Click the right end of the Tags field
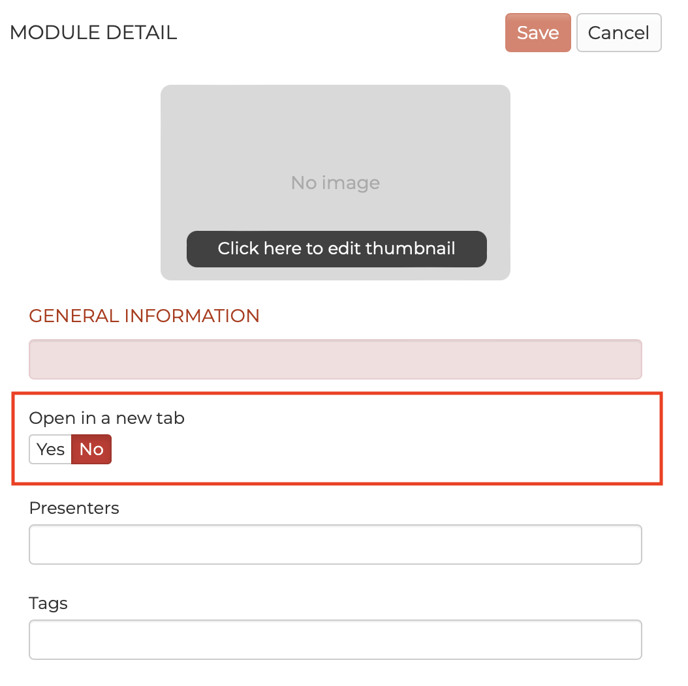The image size is (688, 686). (x=620, y=640)
